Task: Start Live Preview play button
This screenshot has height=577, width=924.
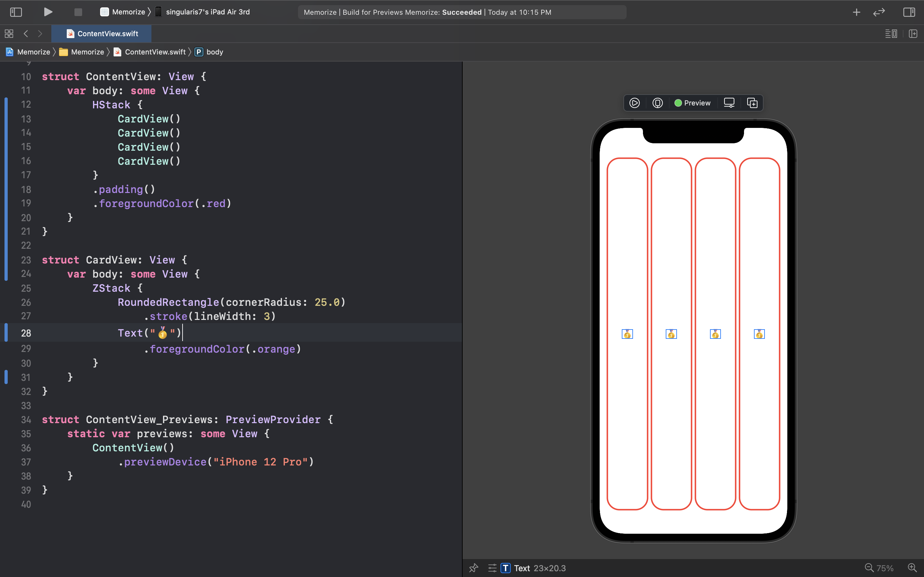Action: point(634,103)
